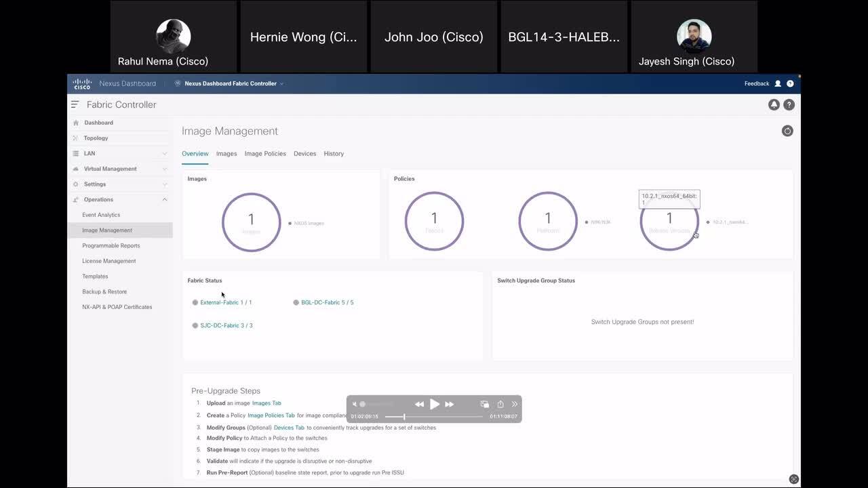Expand the Virtual Management chevron
This screenshot has width=868, height=488.
(x=165, y=169)
